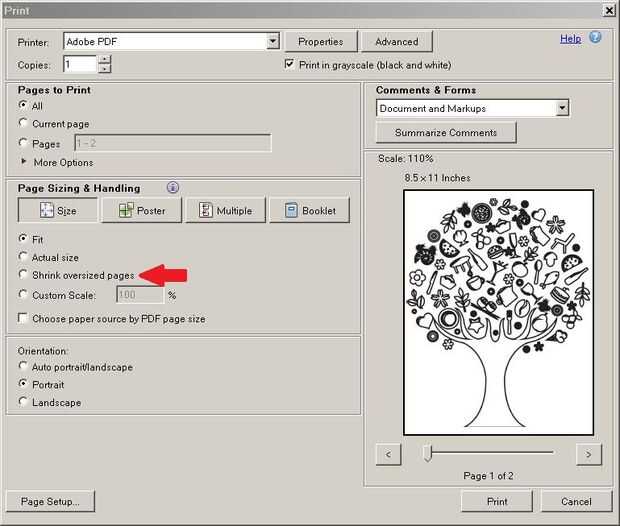
Task: Decrease copies with the down stepper arrow
Action: click(104, 69)
